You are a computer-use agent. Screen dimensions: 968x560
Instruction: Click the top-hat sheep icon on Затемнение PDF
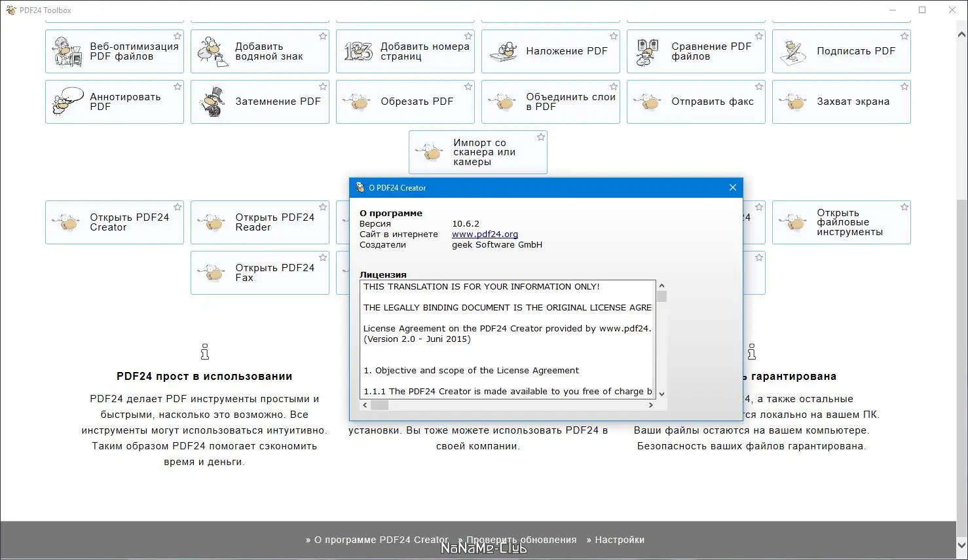click(x=214, y=102)
